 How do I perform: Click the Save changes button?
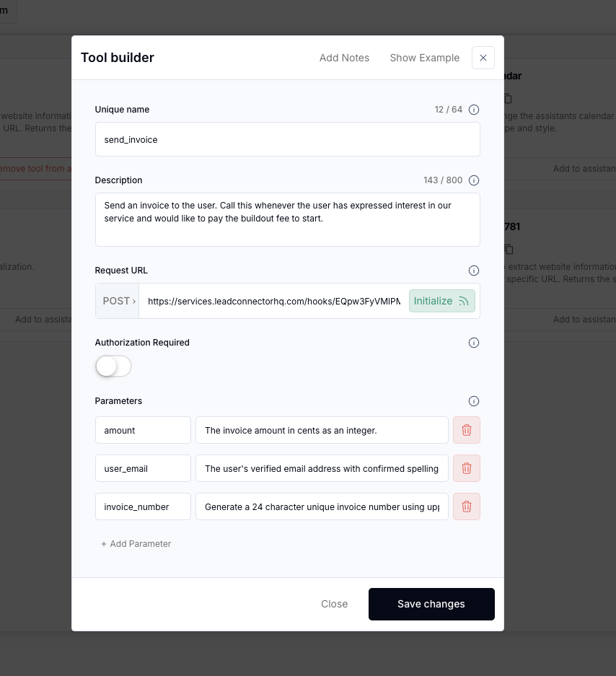431,604
